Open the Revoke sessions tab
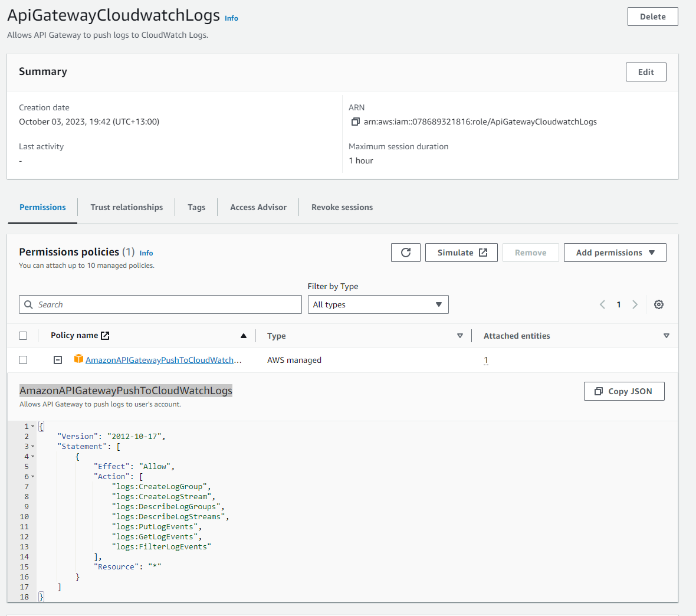The height and width of the screenshot is (616, 696). [x=342, y=208]
